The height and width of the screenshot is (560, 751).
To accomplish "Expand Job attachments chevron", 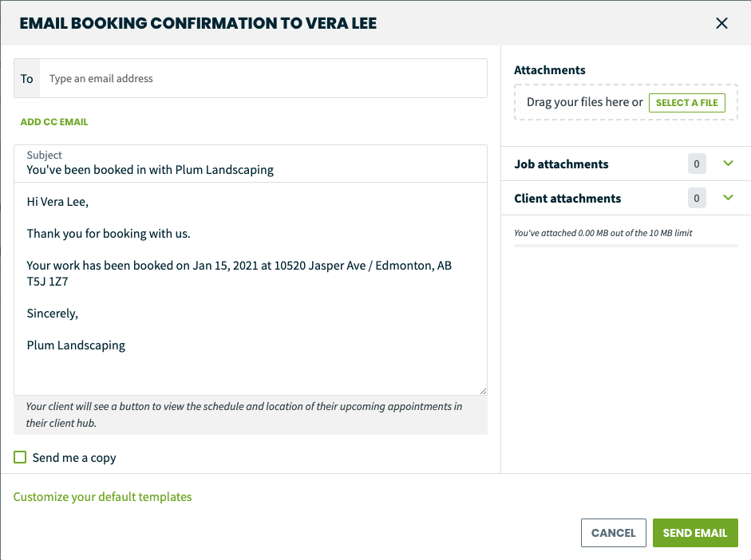I will pos(728,164).
